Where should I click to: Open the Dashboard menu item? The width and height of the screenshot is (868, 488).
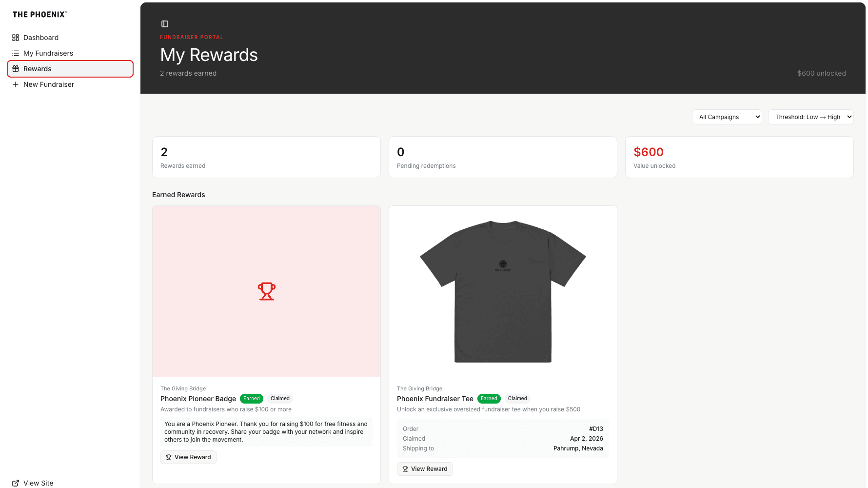41,38
